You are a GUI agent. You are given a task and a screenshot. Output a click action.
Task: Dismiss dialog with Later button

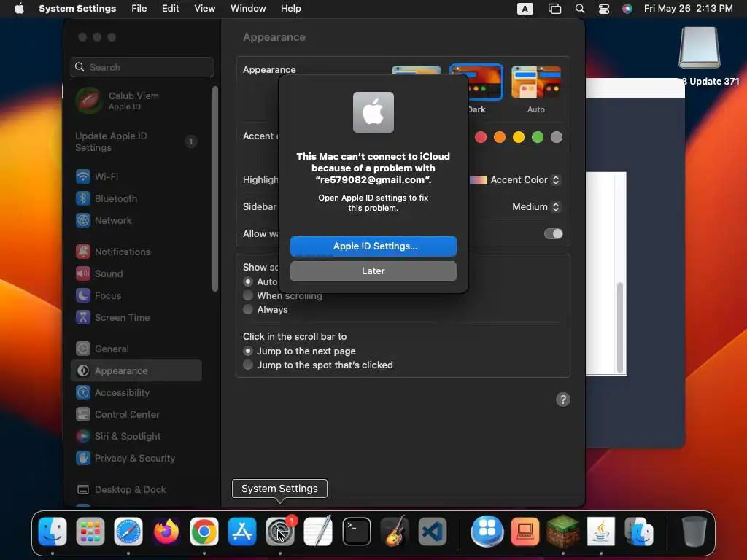373,271
